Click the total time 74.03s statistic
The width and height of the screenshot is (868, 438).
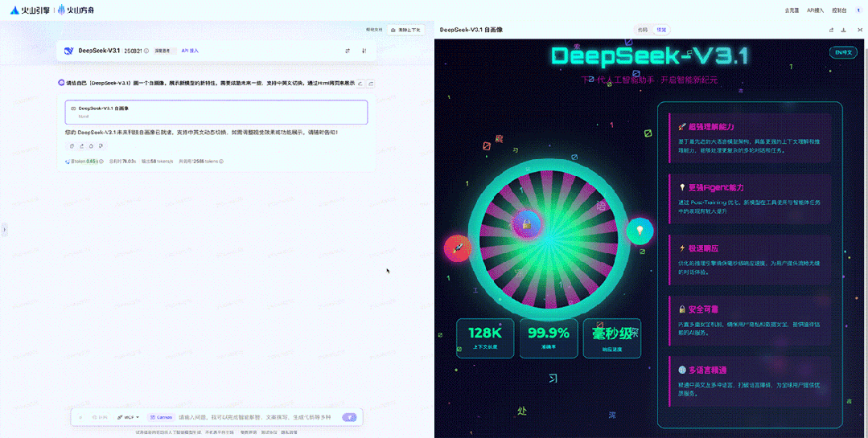(x=122, y=162)
